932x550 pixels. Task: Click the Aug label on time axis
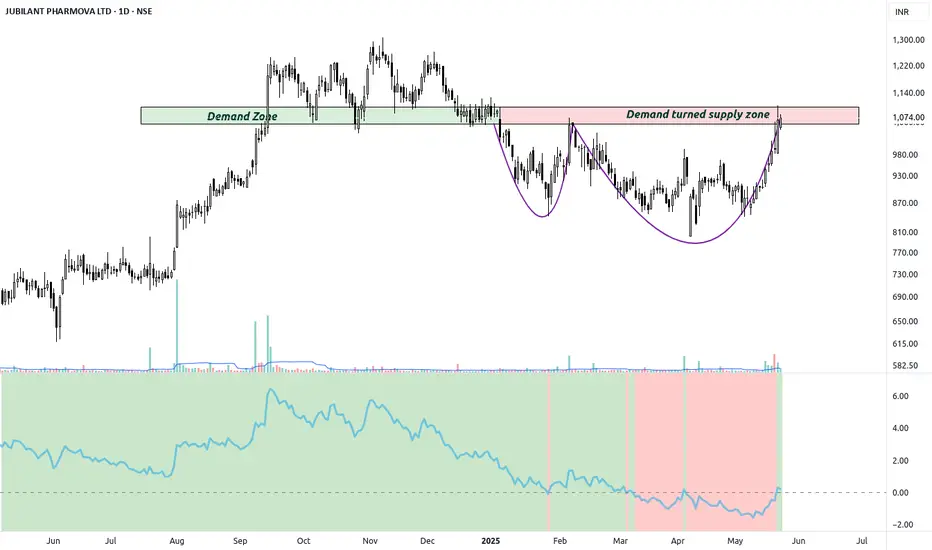(x=177, y=541)
